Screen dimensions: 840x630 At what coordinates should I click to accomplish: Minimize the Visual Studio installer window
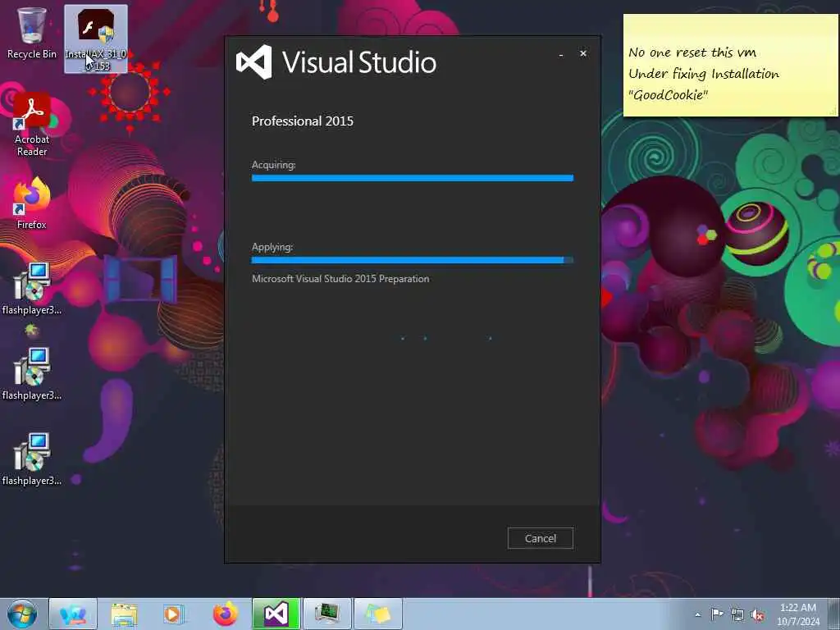pos(561,54)
